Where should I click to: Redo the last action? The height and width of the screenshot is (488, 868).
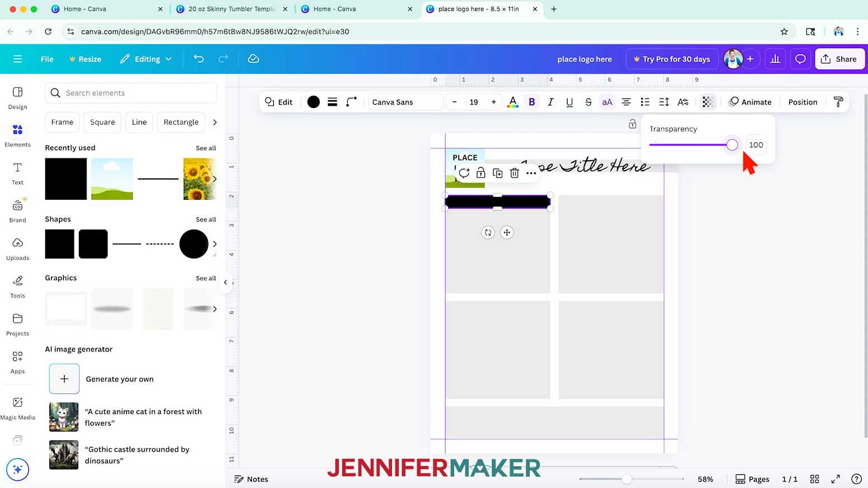tap(223, 59)
